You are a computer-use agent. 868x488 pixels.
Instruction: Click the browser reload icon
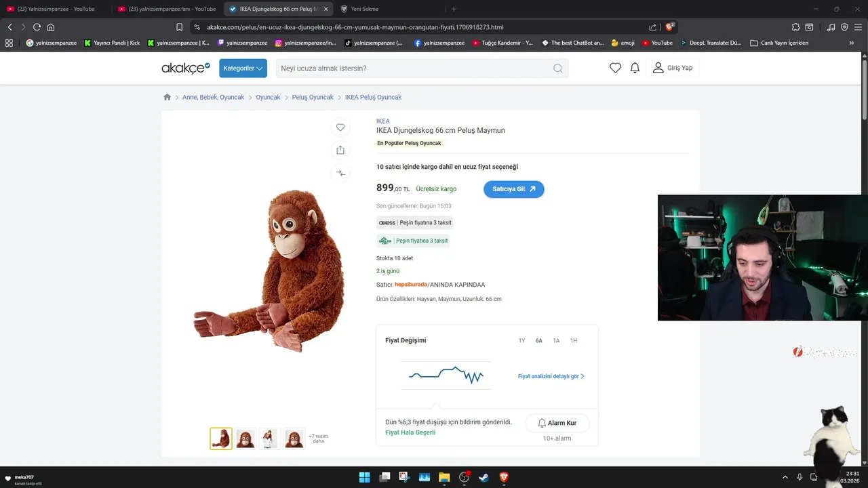click(x=37, y=27)
